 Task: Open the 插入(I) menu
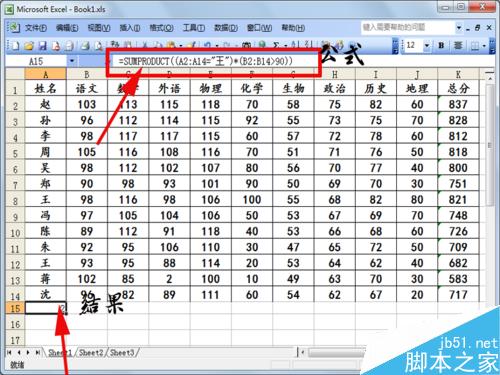130,28
